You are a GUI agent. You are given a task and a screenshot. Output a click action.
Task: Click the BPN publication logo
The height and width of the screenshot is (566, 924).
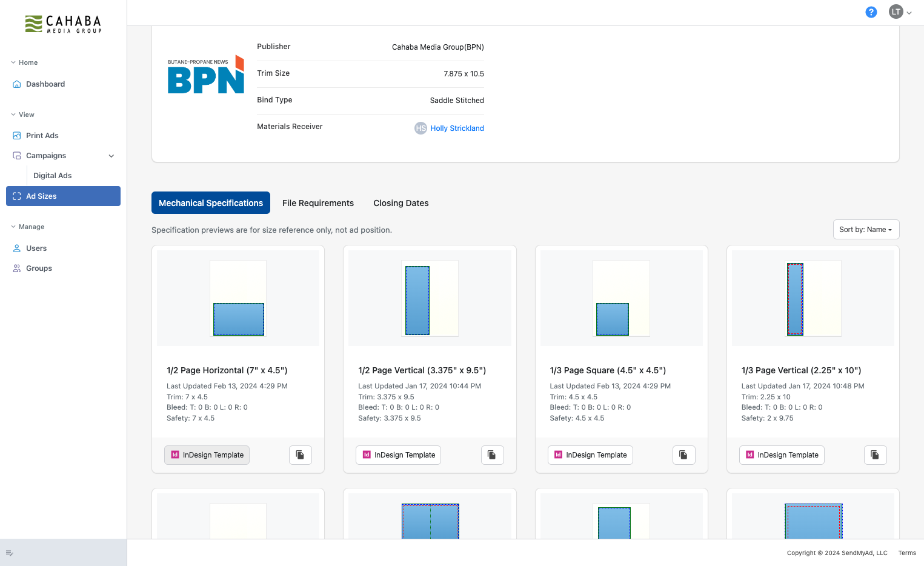[206, 75]
